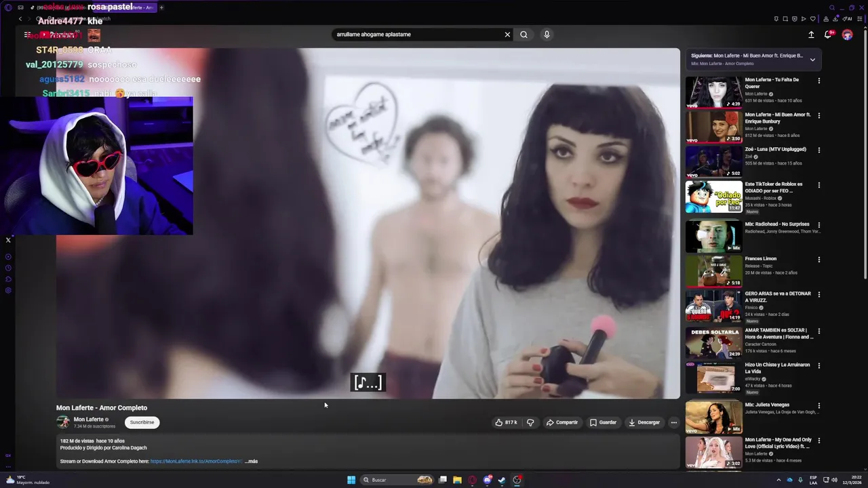Viewport: 868px width, 488px height.
Task: Play the Frances Limon video thumbnail
Action: pyautogui.click(x=713, y=270)
